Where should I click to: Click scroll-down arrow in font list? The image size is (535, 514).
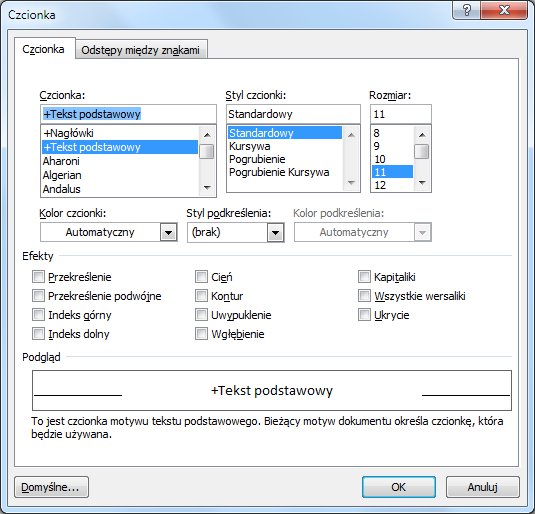tap(207, 187)
